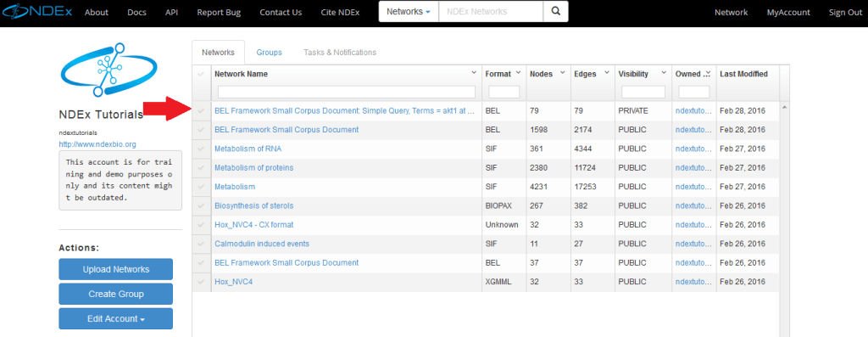This screenshot has height=337, width=868.
Task: Tick the checkmark for Biosynthesis of sterols
Action: (201, 205)
